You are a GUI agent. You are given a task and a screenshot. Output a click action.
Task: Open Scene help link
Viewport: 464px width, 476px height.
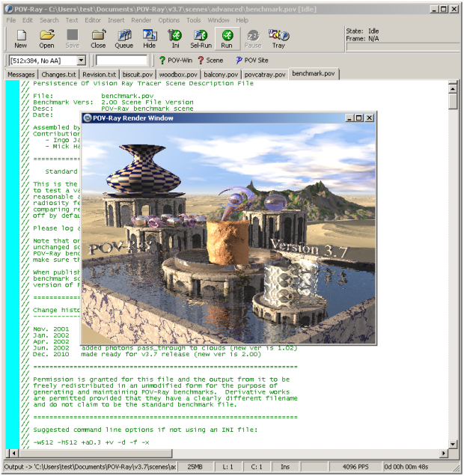[x=210, y=61]
